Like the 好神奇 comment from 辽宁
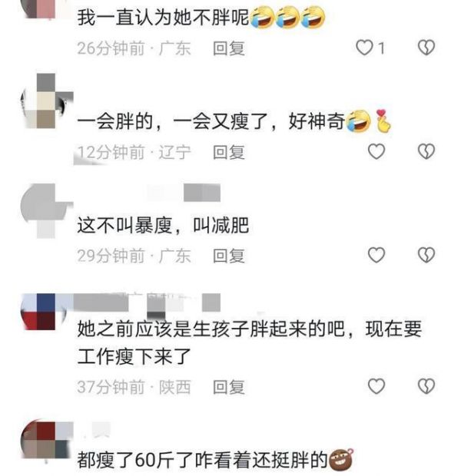The image size is (461, 476). click(x=376, y=151)
